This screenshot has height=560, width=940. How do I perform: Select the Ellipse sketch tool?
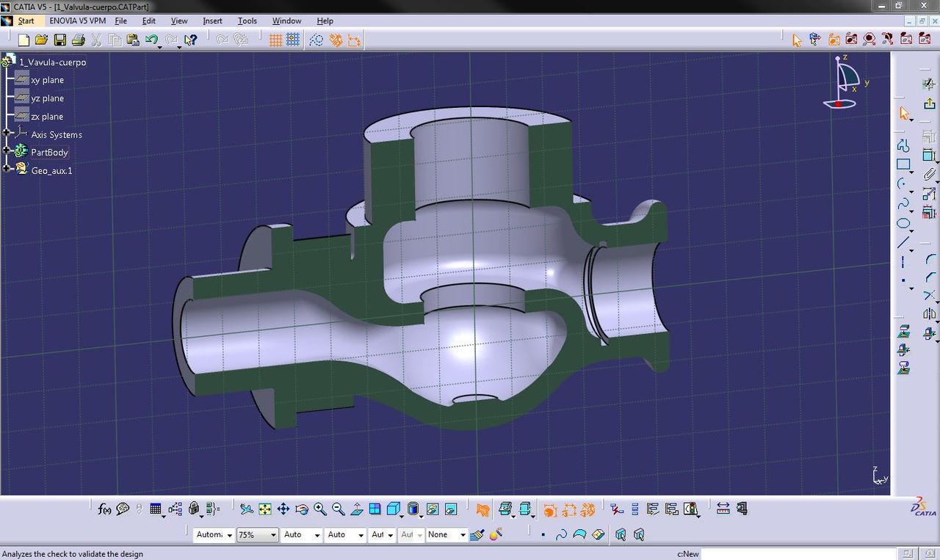[903, 223]
